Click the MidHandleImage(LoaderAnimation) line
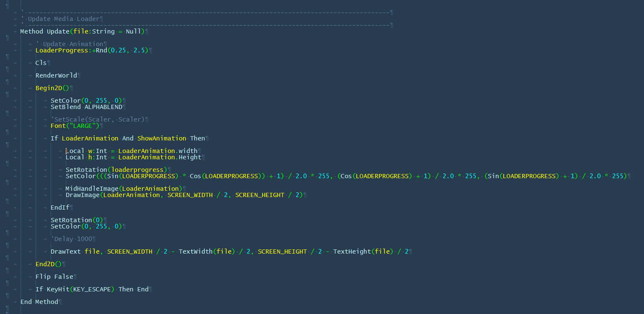The height and width of the screenshot is (314, 644). point(124,189)
